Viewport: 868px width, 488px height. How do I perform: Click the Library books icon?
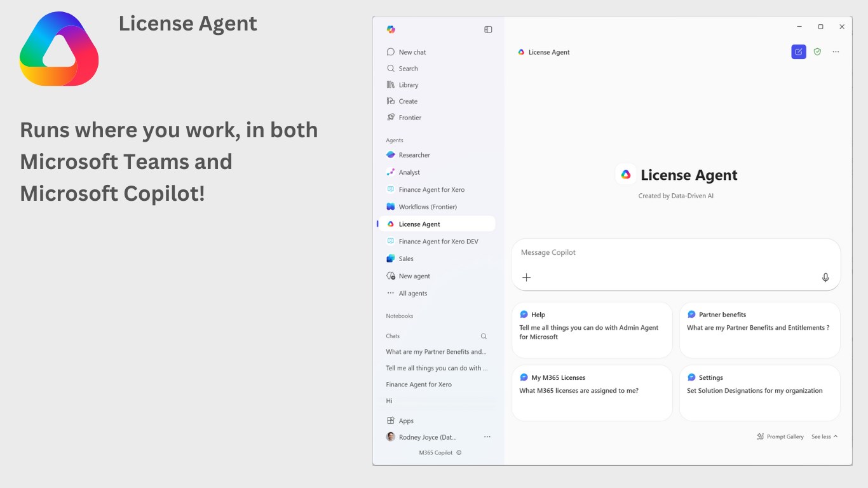391,85
